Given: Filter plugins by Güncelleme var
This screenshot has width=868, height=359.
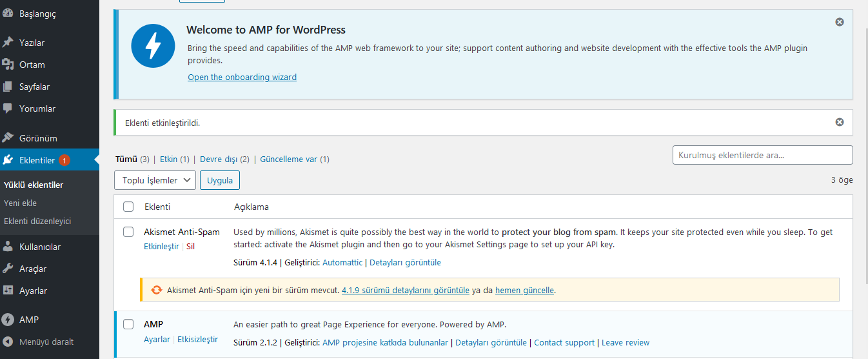Looking at the screenshot, I should pos(289,159).
